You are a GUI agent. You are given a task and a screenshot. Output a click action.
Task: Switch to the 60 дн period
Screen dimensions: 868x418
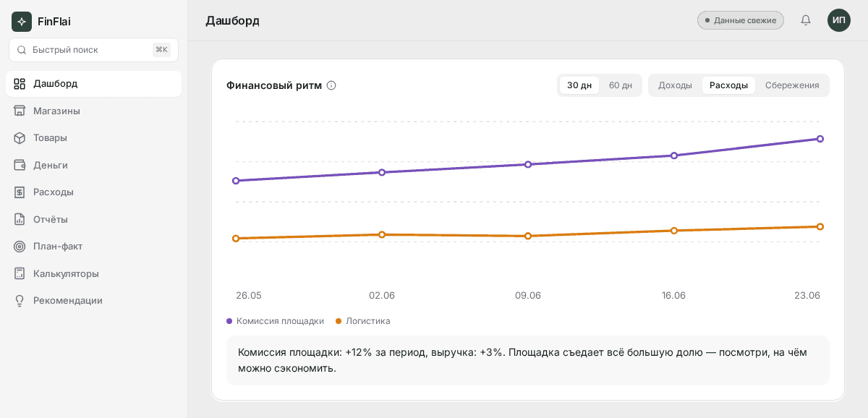pyautogui.click(x=621, y=85)
